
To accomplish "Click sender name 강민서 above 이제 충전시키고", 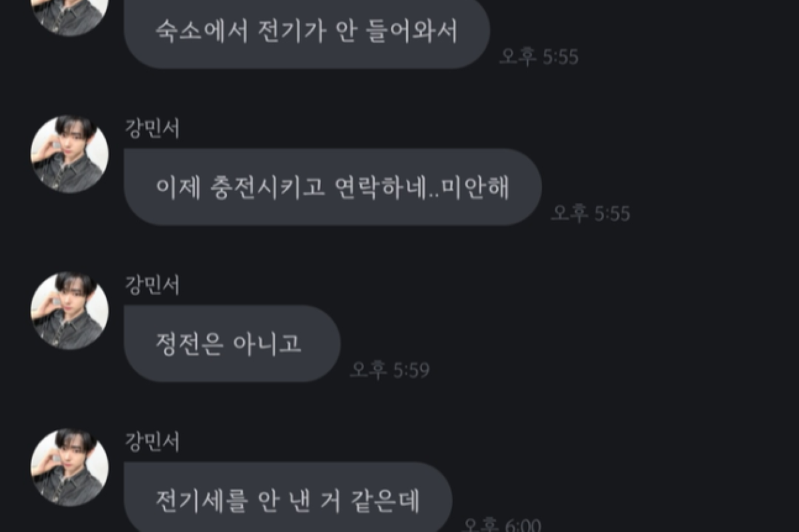I will point(152,129).
